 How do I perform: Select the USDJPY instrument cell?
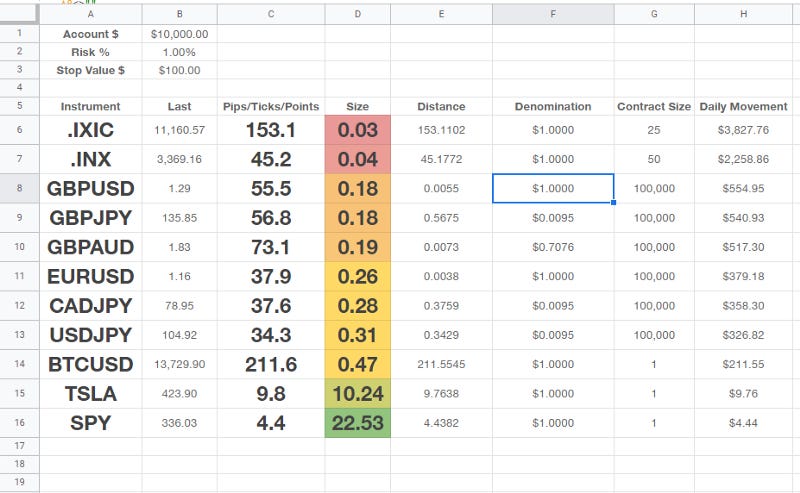(91, 335)
